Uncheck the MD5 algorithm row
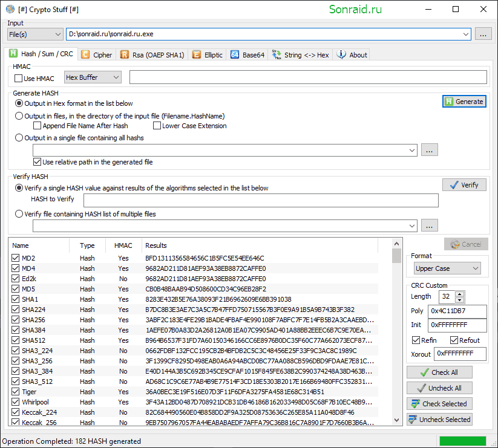 [15, 289]
